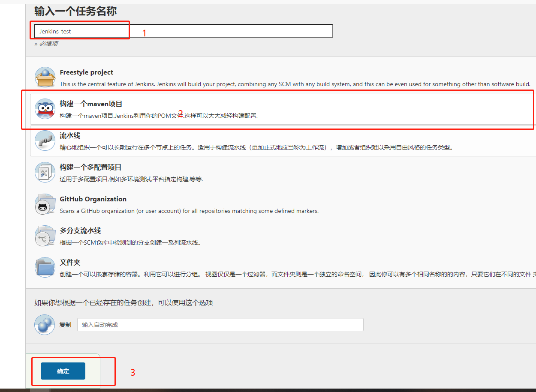Choose the maven project owl icon

pyautogui.click(x=45, y=109)
